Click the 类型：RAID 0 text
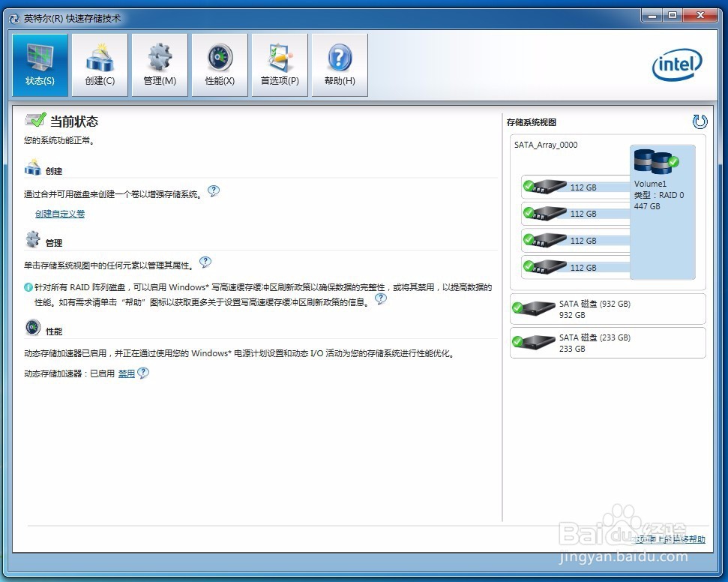This screenshot has height=582, width=728. [659, 195]
